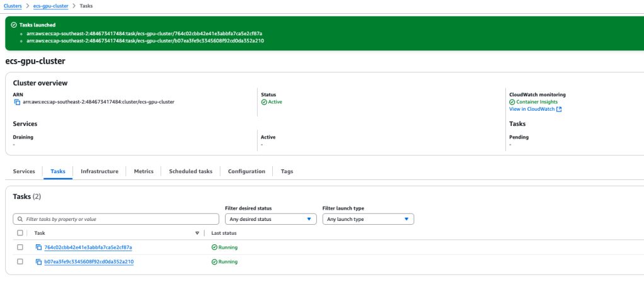The width and height of the screenshot is (644, 282).
Task: Go to the Services tab
Action: [x=24, y=171]
